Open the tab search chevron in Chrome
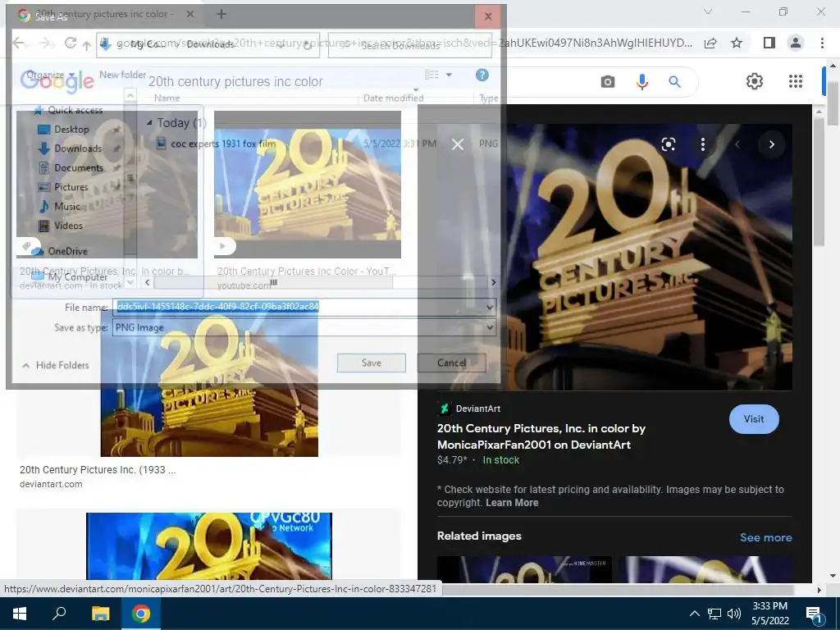 click(708, 11)
